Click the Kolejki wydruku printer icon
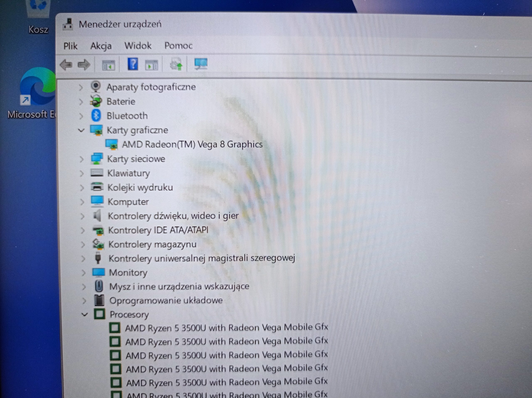 click(97, 187)
